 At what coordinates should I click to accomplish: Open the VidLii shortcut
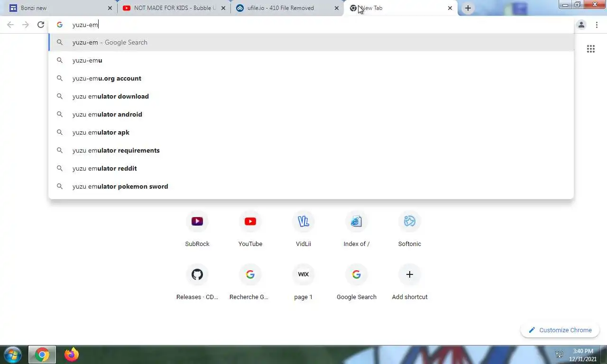coord(303,229)
